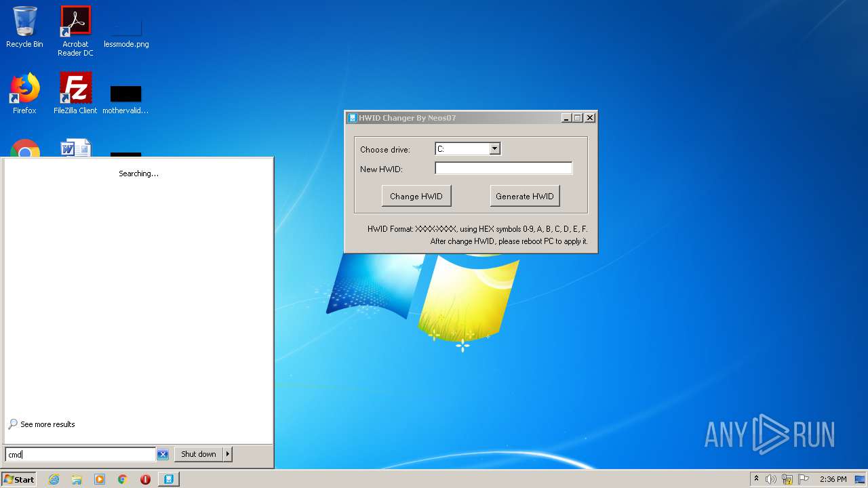Close the HWID Changer window
The width and height of the screenshot is (868, 488).
pyautogui.click(x=590, y=118)
